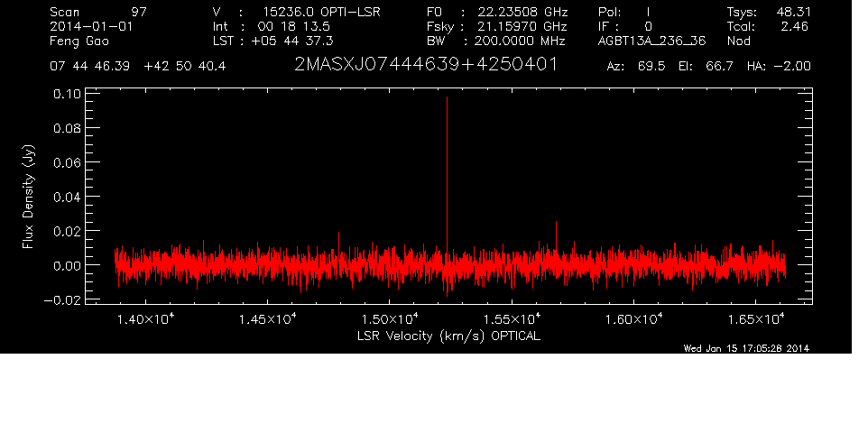
Task: Click the sky frequency 21.15970 GHz
Action: tap(520, 27)
